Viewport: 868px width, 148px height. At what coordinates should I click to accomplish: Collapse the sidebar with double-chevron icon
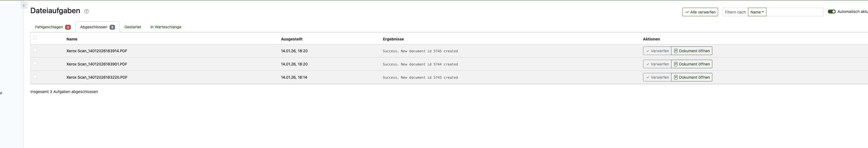coord(24,6)
